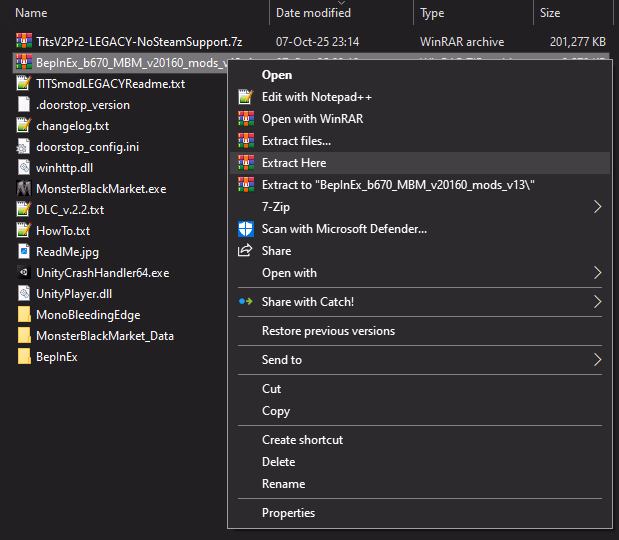Click the Share arrow icon

[x=245, y=251]
